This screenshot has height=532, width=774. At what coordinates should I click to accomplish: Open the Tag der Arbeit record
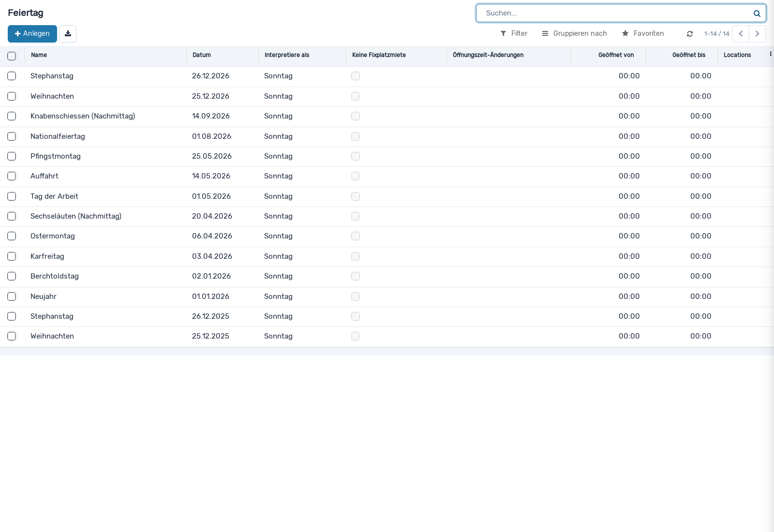(x=54, y=196)
